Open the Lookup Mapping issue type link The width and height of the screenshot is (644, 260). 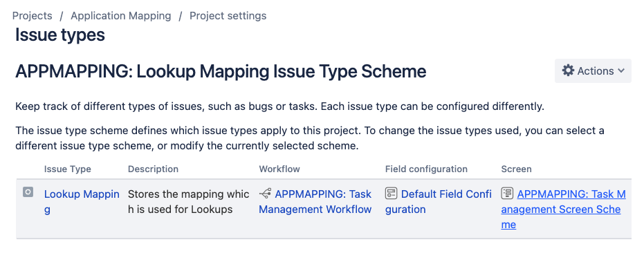(x=82, y=202)
